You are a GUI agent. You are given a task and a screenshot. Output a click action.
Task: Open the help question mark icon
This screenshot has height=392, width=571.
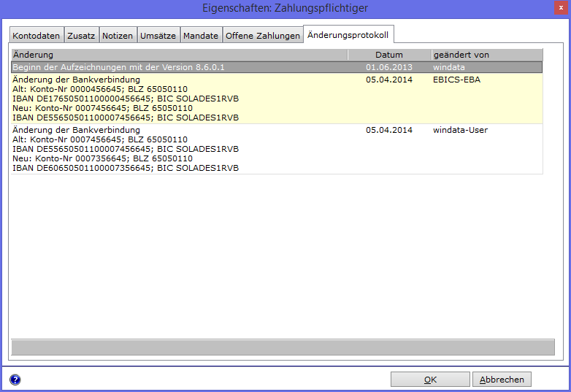15,380
